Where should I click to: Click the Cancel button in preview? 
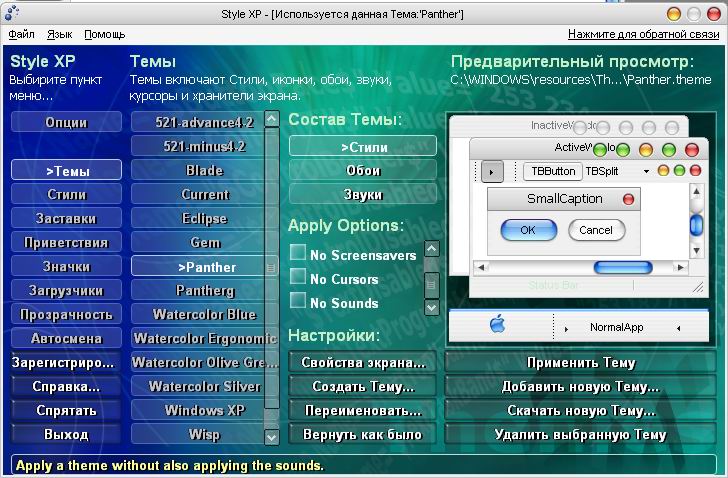(596, 230)
